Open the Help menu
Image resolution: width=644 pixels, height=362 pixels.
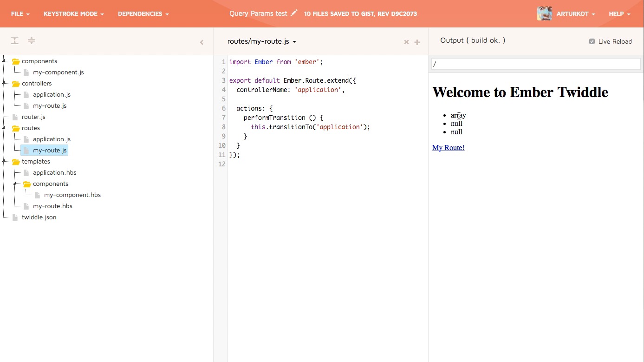619,14
